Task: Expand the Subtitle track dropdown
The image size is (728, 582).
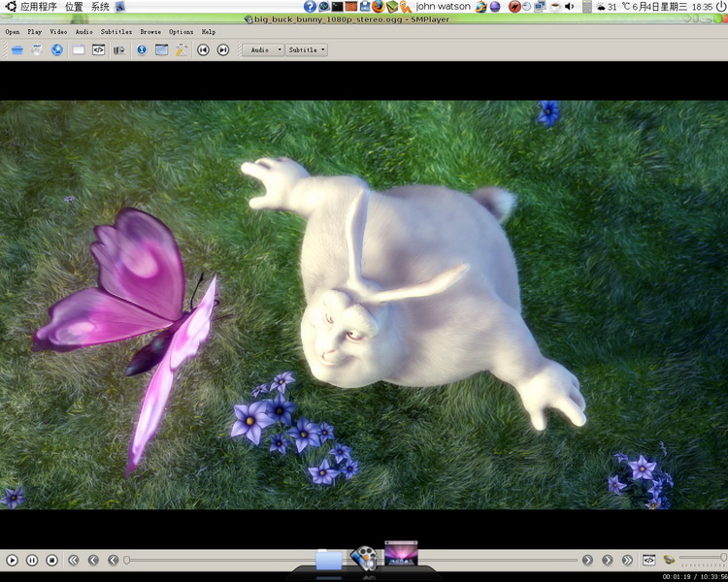Action: point(308,49)
